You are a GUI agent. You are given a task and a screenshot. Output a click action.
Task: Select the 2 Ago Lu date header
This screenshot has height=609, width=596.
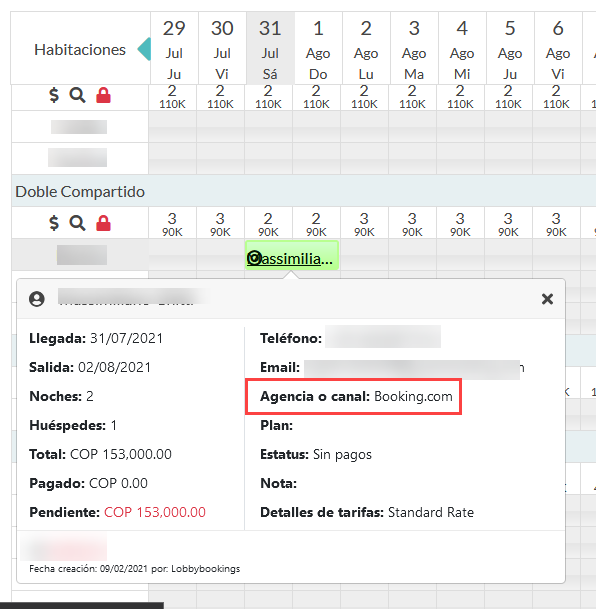[366, 48]
